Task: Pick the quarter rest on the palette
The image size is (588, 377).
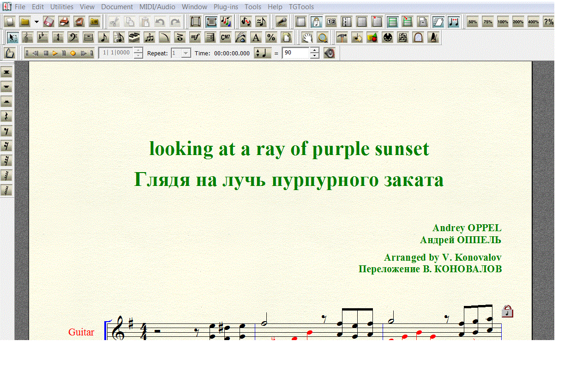Action: point(6,116)
